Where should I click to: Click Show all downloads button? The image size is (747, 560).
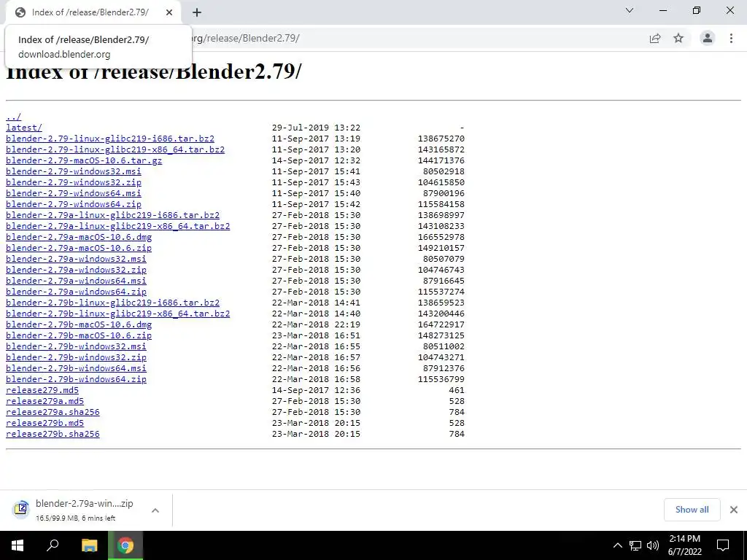(x=692, y=510)
